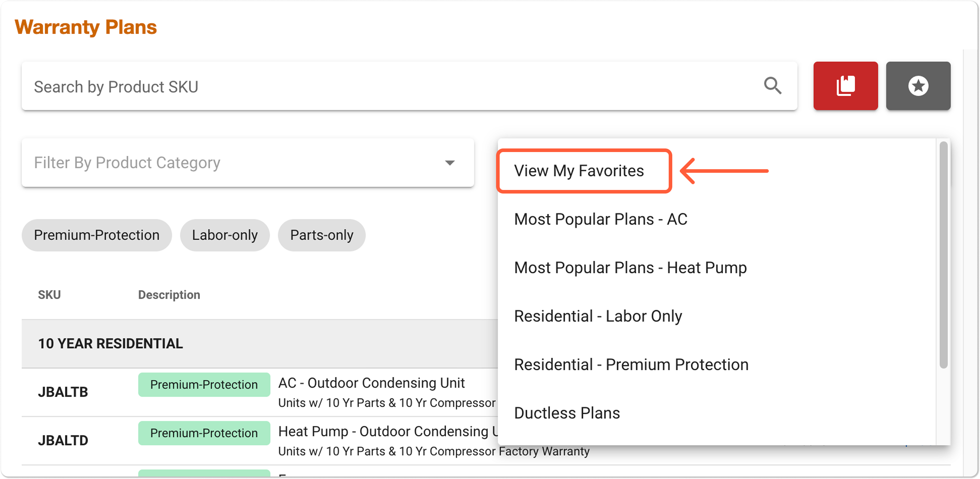Screen dimensions: 980x479
Task: Select View My Favorites from the menu
Action: tap(579, 171)
